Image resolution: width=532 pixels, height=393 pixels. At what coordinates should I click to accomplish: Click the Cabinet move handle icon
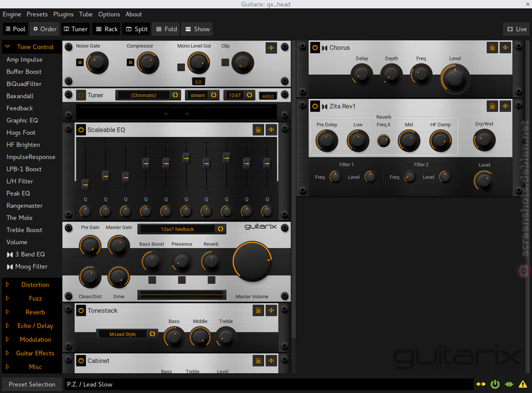click(x=271, y=360)
